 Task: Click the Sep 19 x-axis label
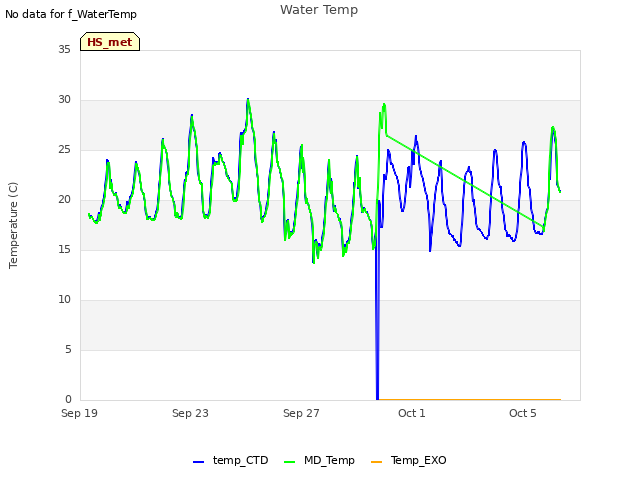tap(79, 413)
